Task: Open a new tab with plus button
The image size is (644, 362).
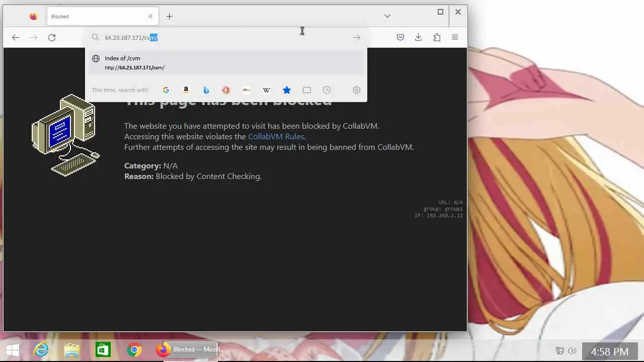Action: (x=169, y=17)
